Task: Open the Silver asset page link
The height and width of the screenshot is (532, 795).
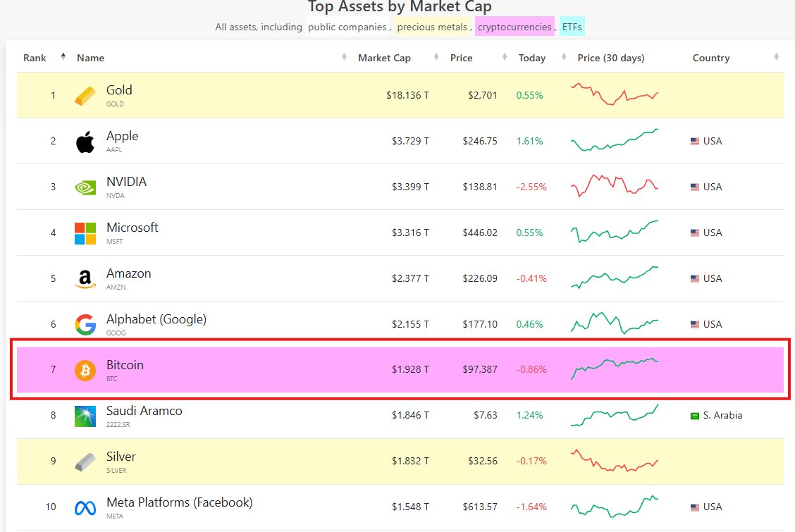Action: click(121, 457)
